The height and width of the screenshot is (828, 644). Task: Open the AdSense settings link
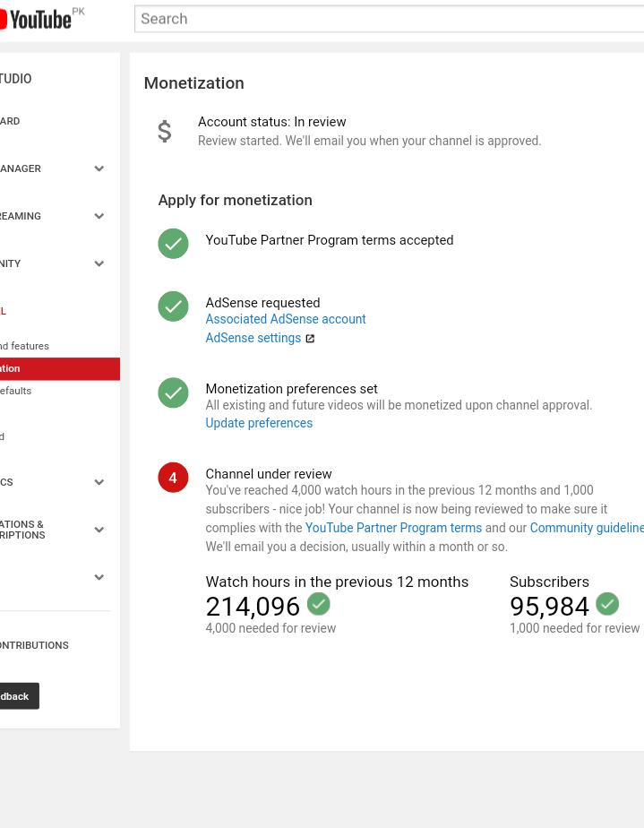click(x=253, y=338)
